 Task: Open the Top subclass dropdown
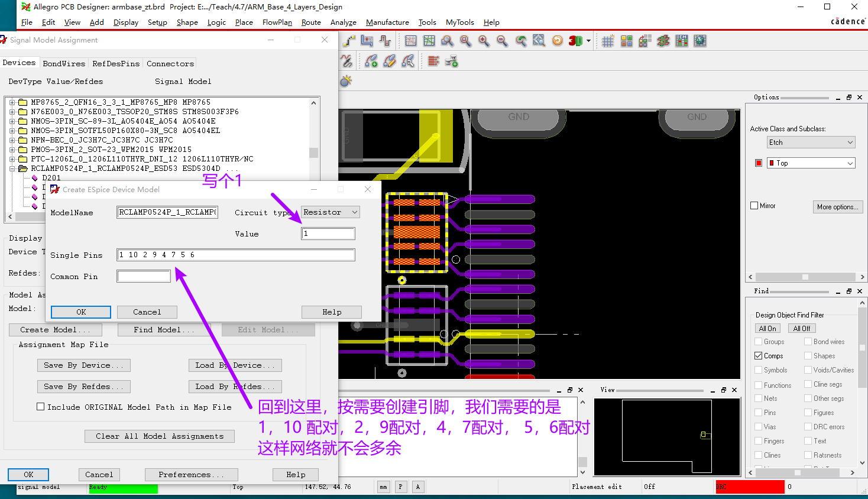point(811,163)
